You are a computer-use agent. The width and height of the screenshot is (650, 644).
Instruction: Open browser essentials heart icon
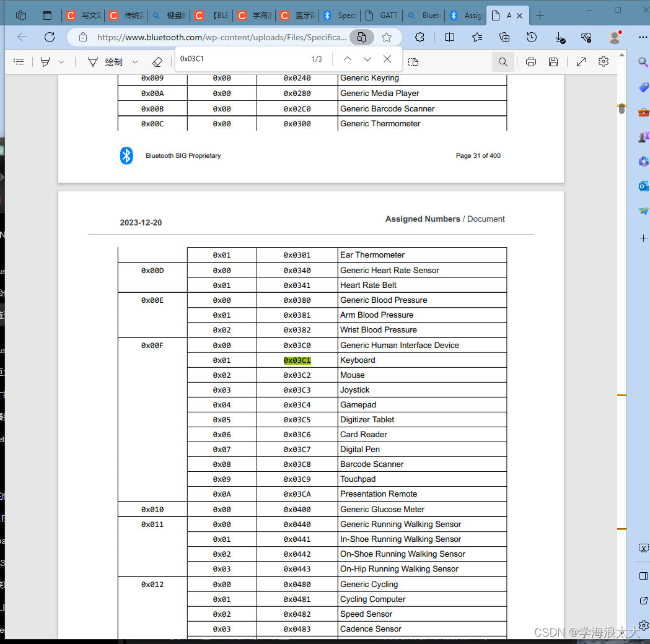coord(586,37)
